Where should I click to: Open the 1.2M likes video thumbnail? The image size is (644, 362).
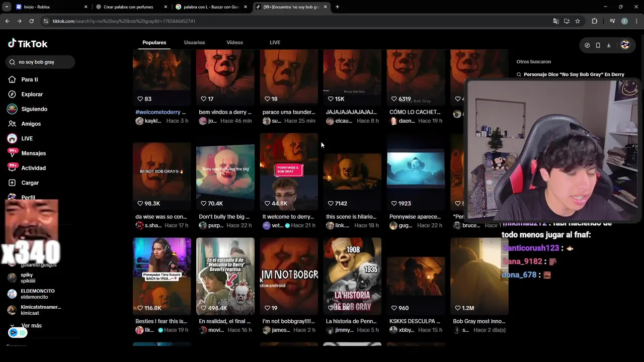point(478,276)
